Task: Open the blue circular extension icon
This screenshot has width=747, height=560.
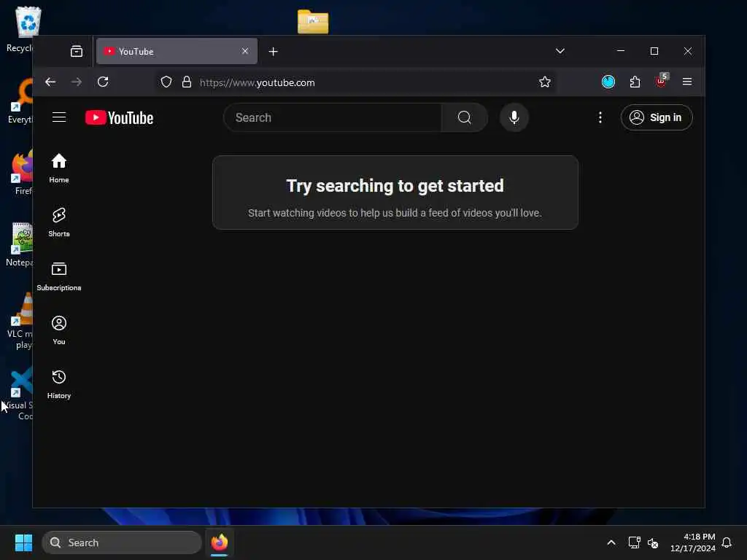Action: coord(608,82)
